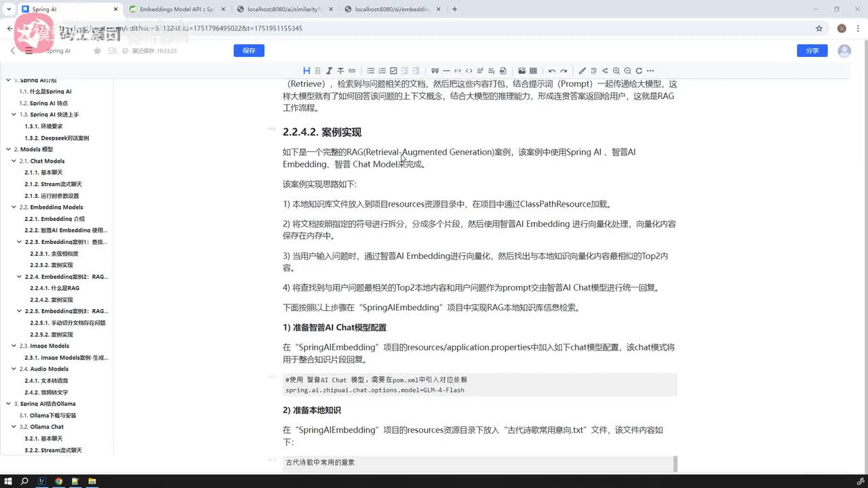This screenshot has width=868, height=488.
Task: Click the 古代诗歌中常用的意象 code block scrollbar
Action: (x=675, y=464)
